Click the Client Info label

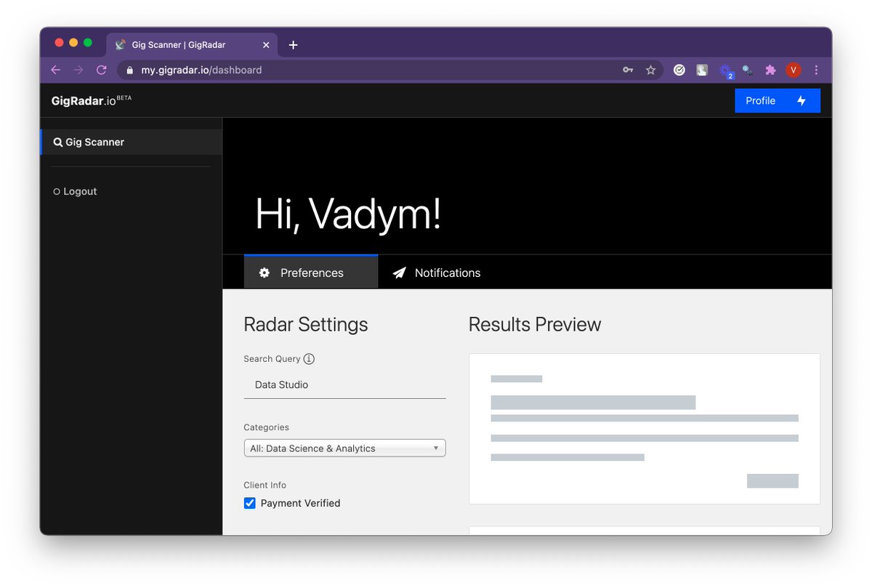(265, 485)
